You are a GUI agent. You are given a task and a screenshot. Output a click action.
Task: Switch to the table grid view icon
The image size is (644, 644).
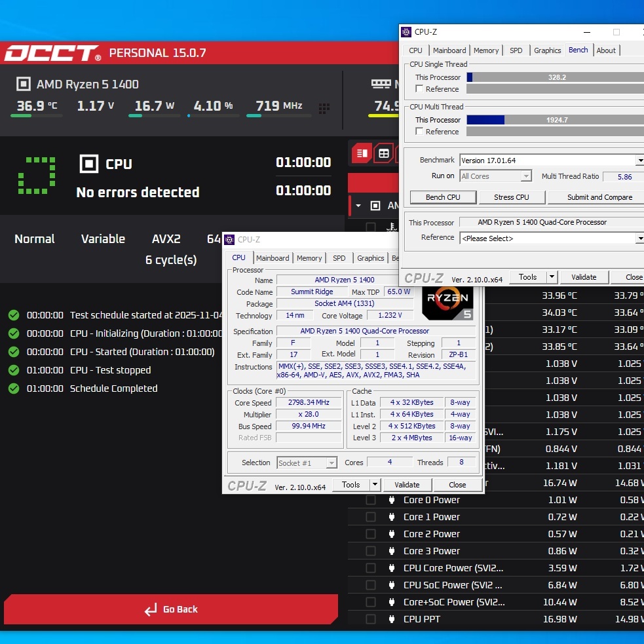(384, 153)
